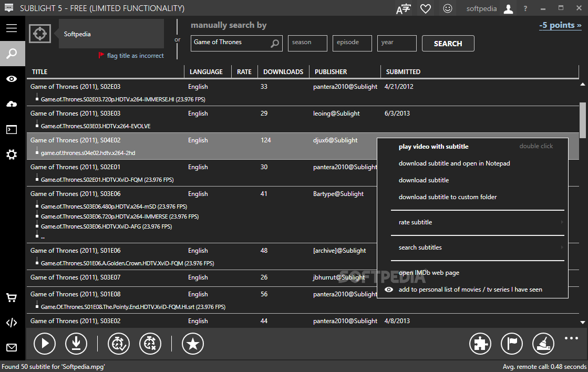Open the three dots more options

click(572, 338)
